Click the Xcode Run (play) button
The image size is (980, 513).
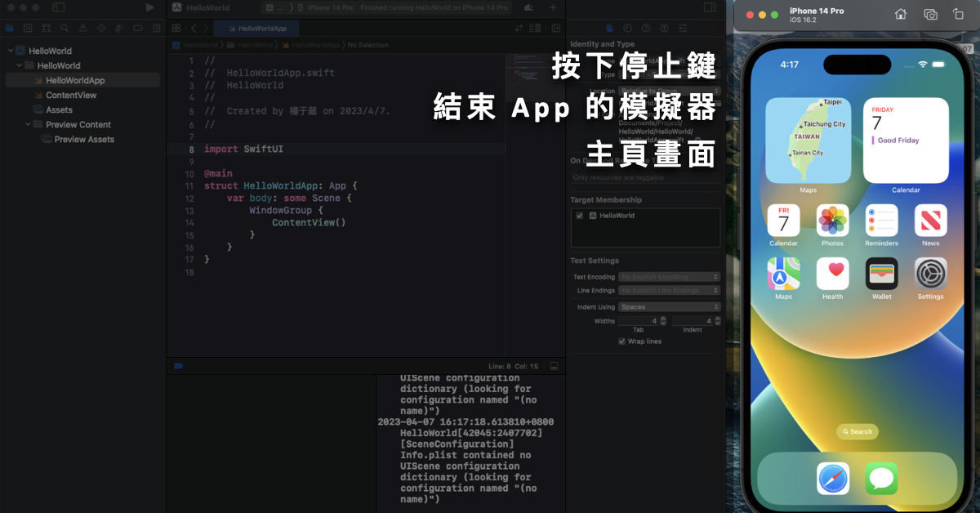[149, 7]
